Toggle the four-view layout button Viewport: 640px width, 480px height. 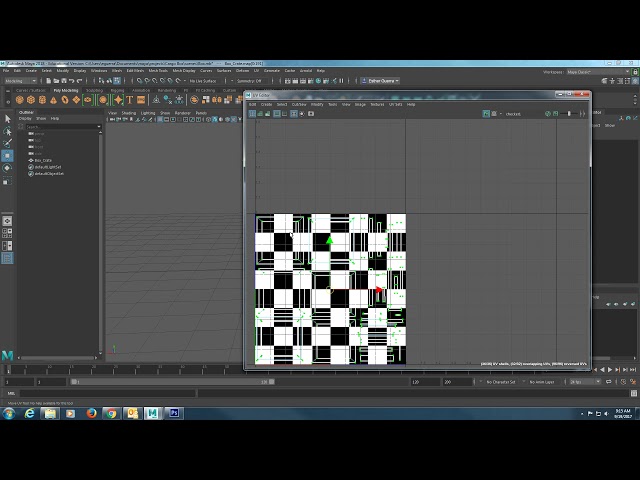7,233
